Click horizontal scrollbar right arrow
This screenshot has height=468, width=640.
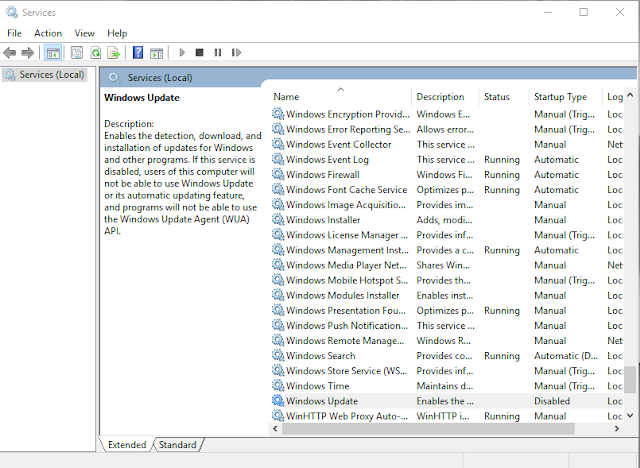coord(617,428)
